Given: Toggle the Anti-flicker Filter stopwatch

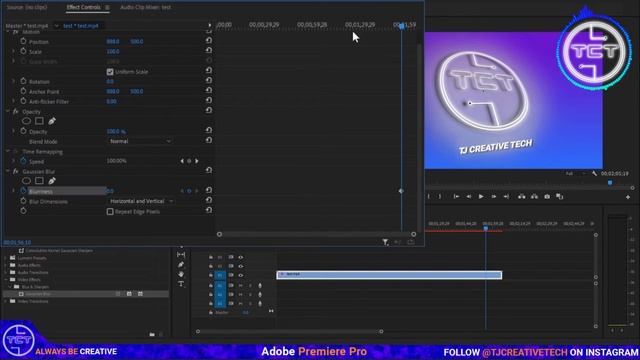Looking at the screenshot, I should coord(23,101).
